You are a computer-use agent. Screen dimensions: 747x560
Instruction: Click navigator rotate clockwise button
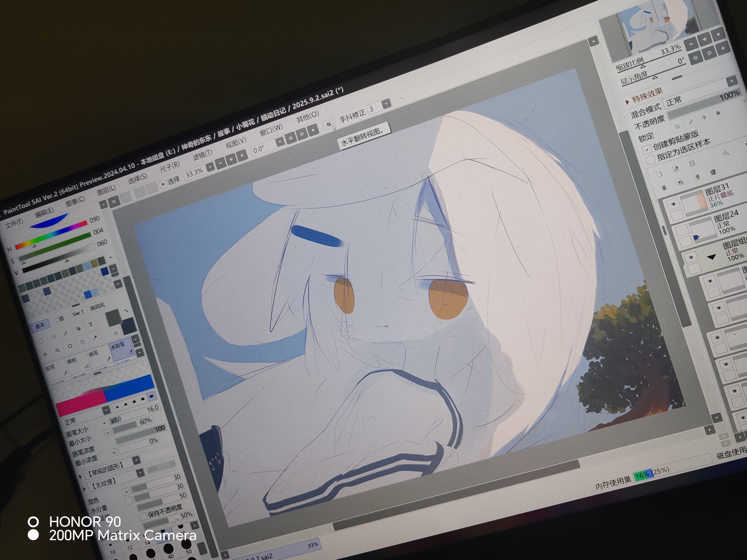709,53
